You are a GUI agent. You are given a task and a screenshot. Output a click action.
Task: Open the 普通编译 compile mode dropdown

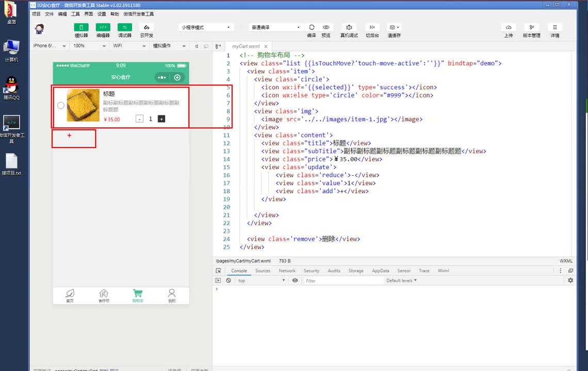point(275,27)
